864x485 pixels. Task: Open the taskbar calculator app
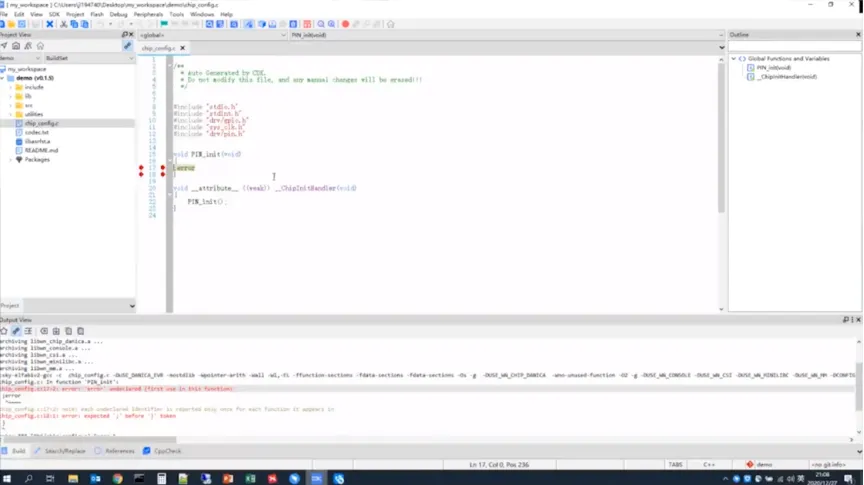point(161,478)
